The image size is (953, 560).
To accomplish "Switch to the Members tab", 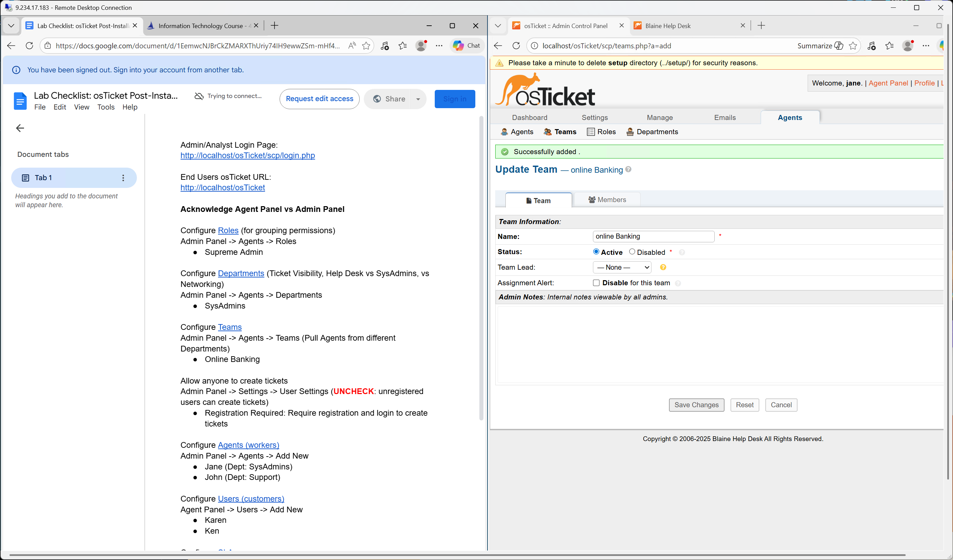I will [x=607, y=200].
